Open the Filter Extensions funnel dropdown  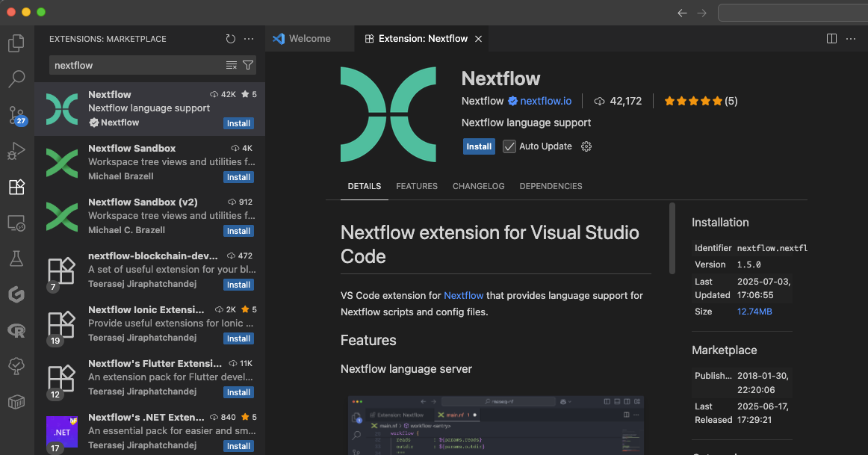(248, 65)
